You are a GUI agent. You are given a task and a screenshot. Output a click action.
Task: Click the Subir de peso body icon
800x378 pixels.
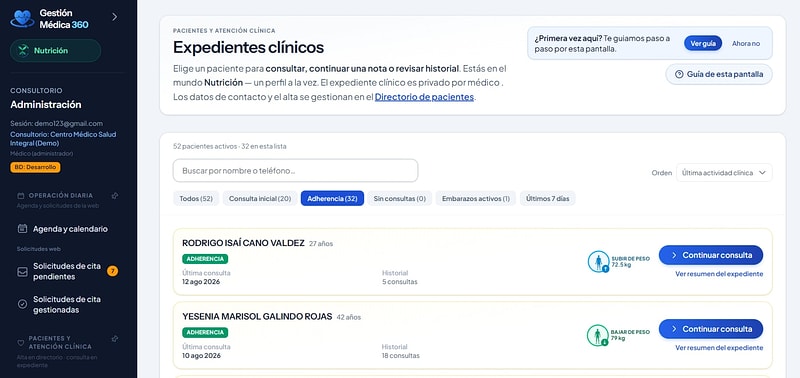click(x=598, y=262)
